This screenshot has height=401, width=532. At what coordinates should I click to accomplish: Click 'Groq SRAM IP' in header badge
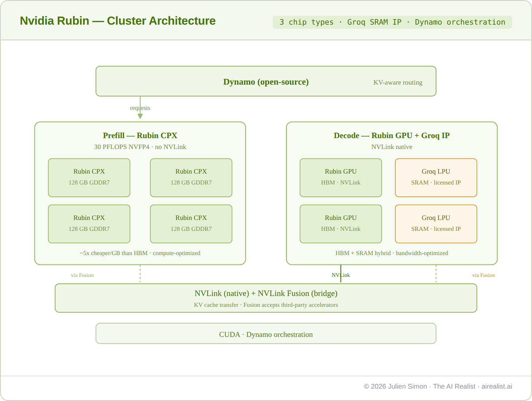pos(374,22)
